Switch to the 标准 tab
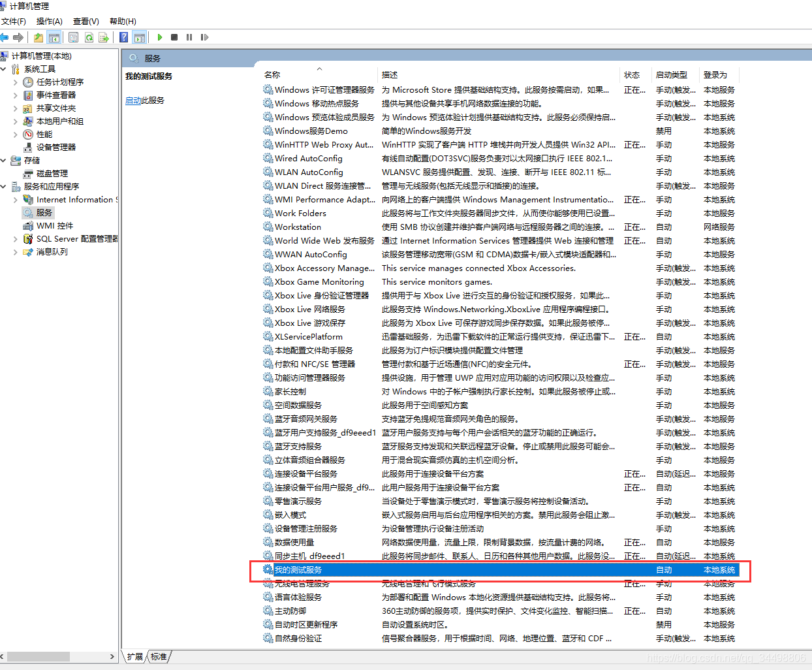This screenshot has width=812, height=670. [159, 656]
